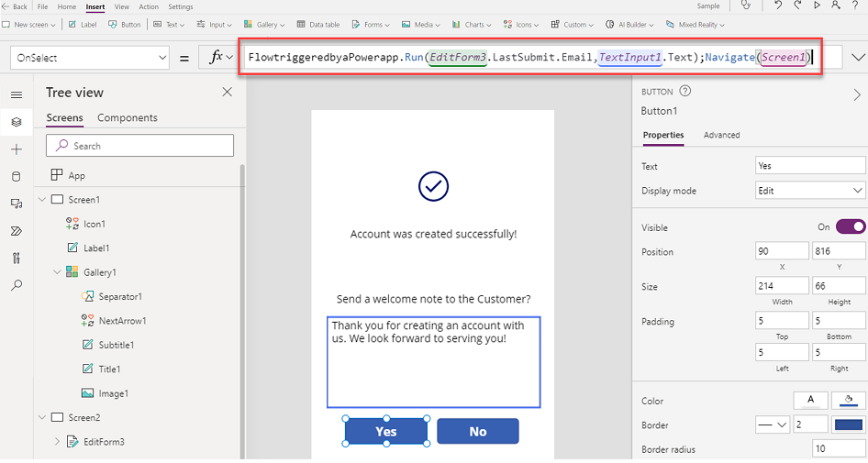
Task: Open the Search icon in left rail
Action: click(17, 285)
